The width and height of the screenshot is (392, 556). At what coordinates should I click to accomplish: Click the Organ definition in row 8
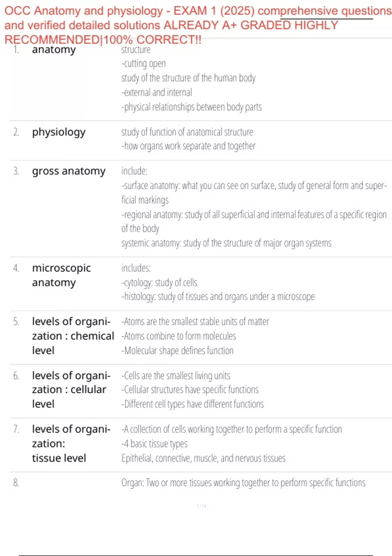[x=243, y=483]
